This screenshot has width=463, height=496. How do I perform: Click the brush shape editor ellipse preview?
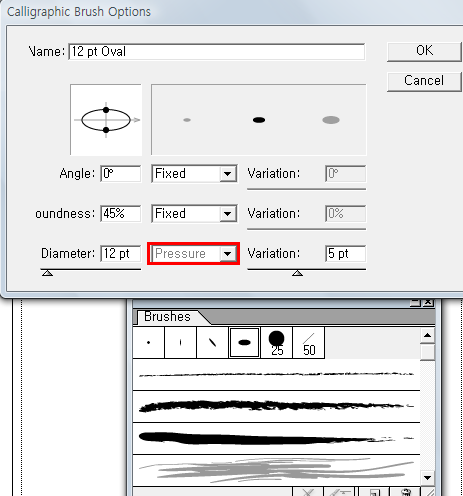click(x=106, y=120)
